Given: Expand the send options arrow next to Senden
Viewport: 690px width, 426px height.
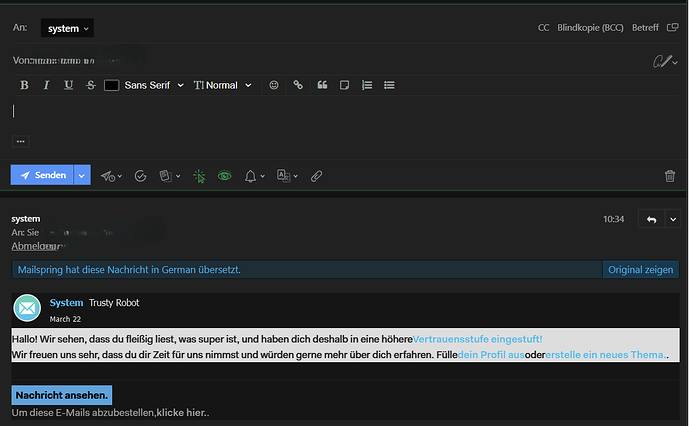Looking at the screenshot, I should pyautogui.click(x=82, y=175).
